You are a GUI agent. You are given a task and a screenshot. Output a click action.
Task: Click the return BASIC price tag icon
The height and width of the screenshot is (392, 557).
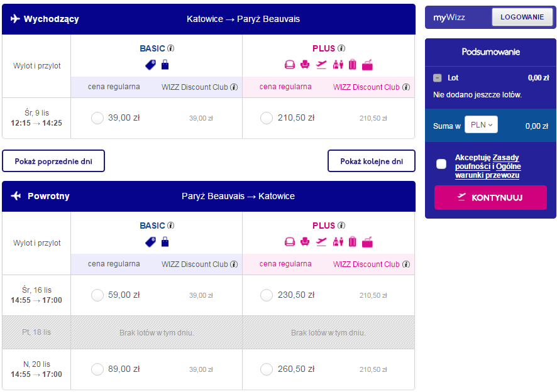point(151,242)
